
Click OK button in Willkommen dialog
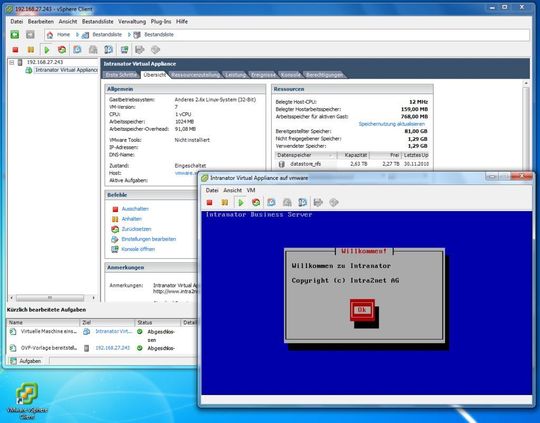click(362, 310)
